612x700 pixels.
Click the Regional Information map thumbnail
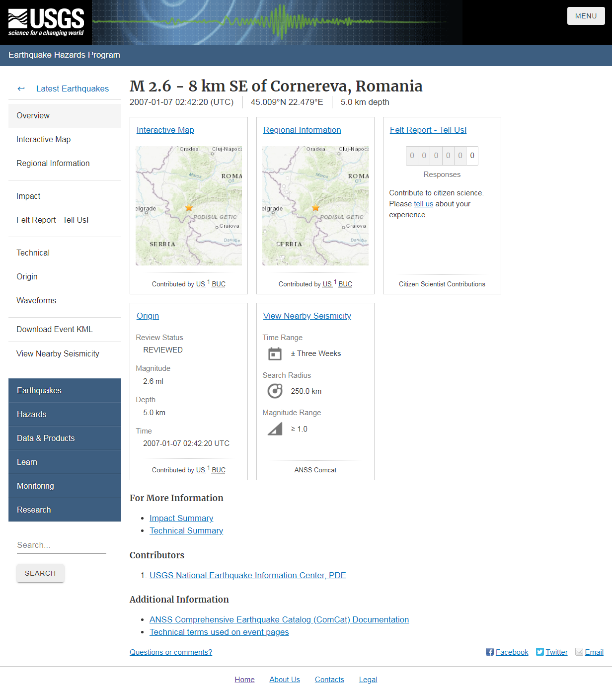point(315,205)
